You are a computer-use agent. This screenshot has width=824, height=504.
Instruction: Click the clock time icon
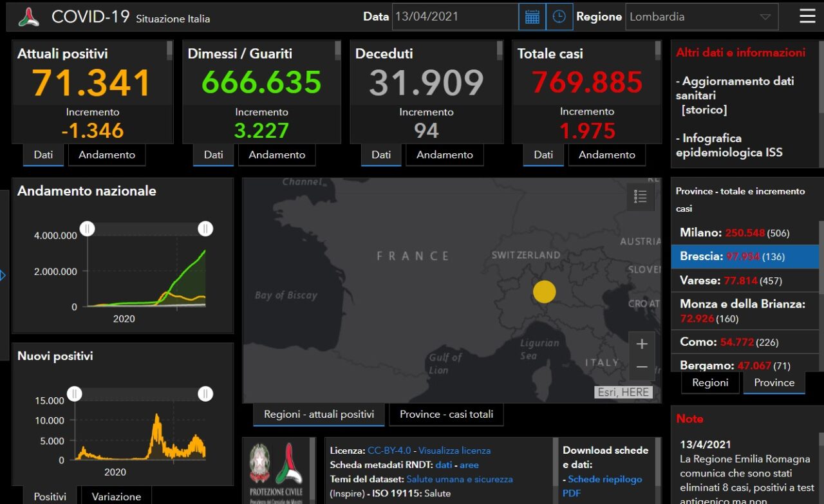[559, 17]
